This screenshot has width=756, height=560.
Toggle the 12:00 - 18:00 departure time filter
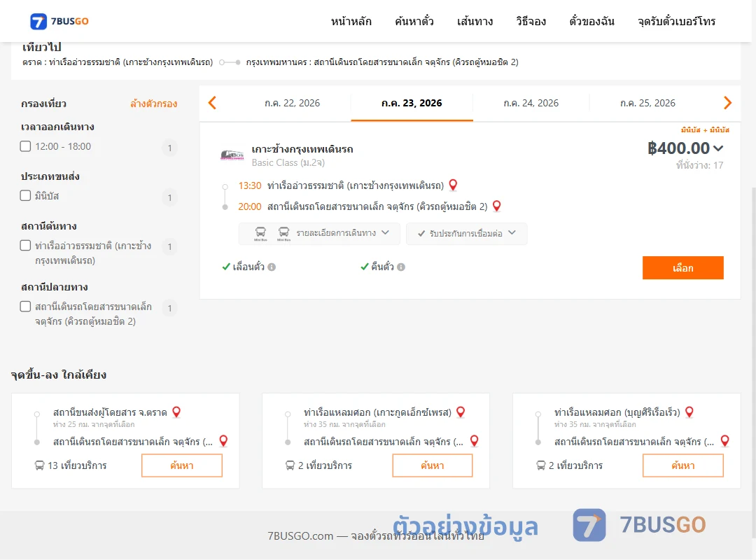(26, 146)
